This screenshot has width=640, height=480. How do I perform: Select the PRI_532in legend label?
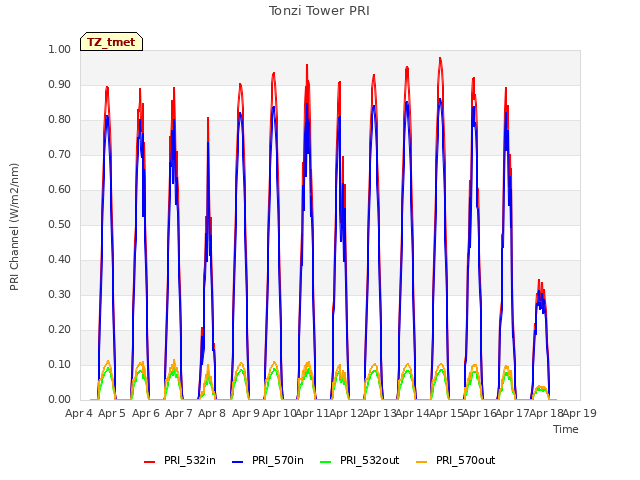pos(190,460)
